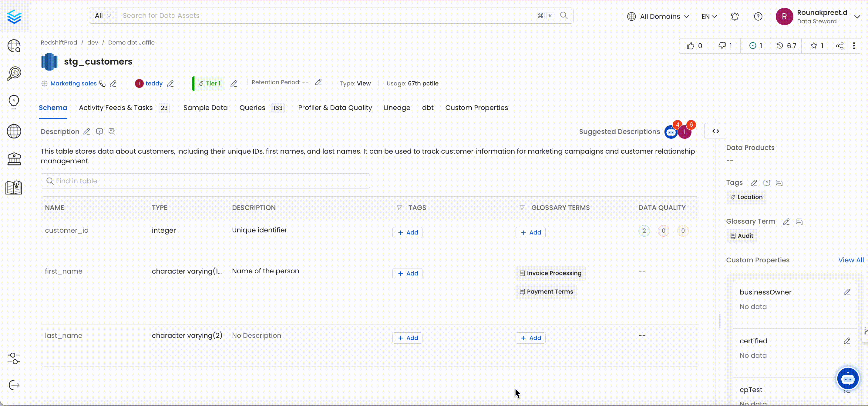Toggle the Glossary Terms column filter
This screenshot has height=406, width=868.
pyautogui.click(x=522, y=208)
